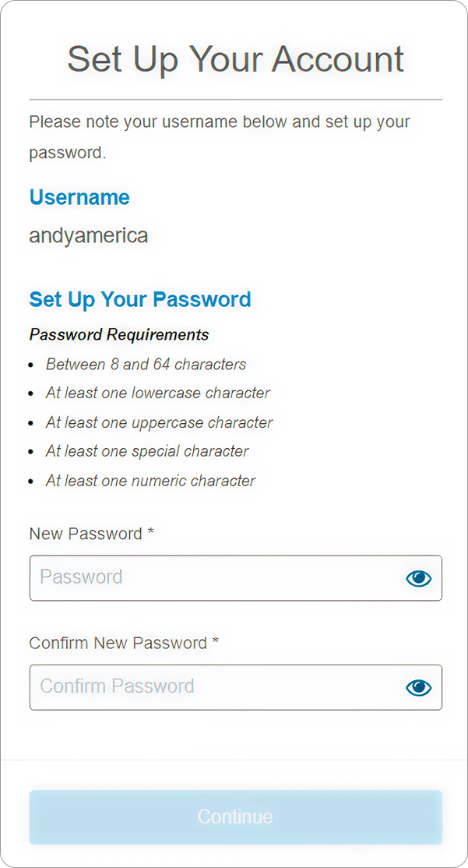Click the blue Username heading
This screenshot has width=468, height=868.
point(79,198)
